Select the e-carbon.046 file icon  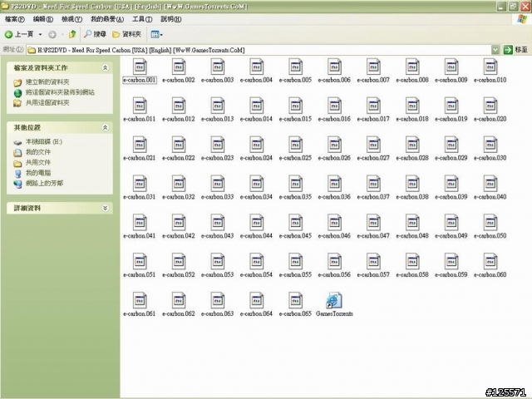click(x=334, y=223)
